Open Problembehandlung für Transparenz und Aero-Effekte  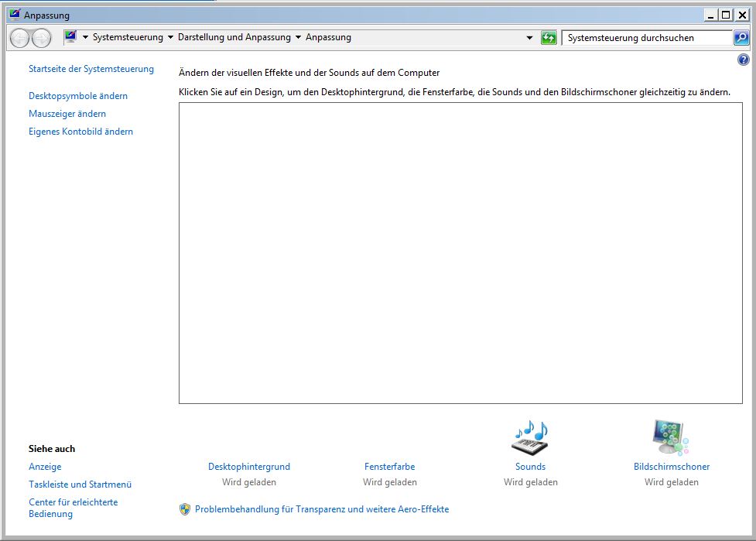tap(322, 509)
